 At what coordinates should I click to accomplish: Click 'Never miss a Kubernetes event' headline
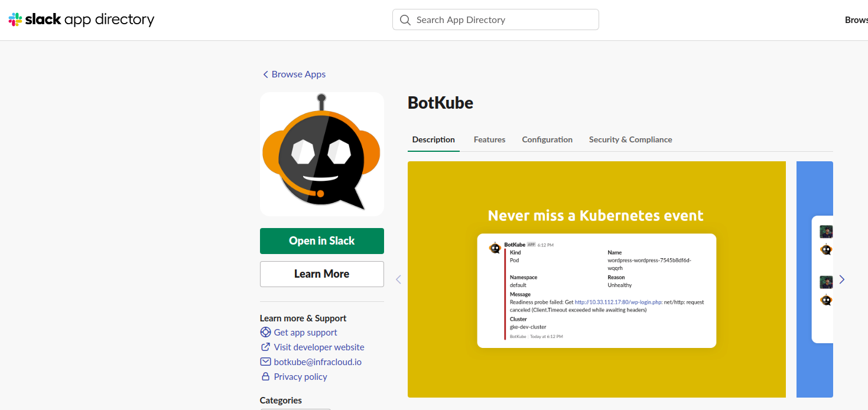click(x=596, y=216)
